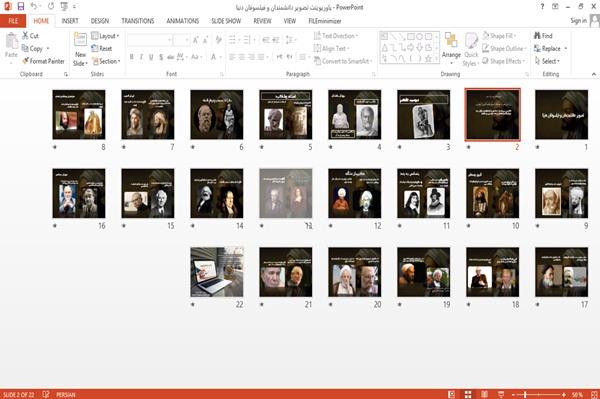
Task: Click the zoom slider handle
Action: 525,394
